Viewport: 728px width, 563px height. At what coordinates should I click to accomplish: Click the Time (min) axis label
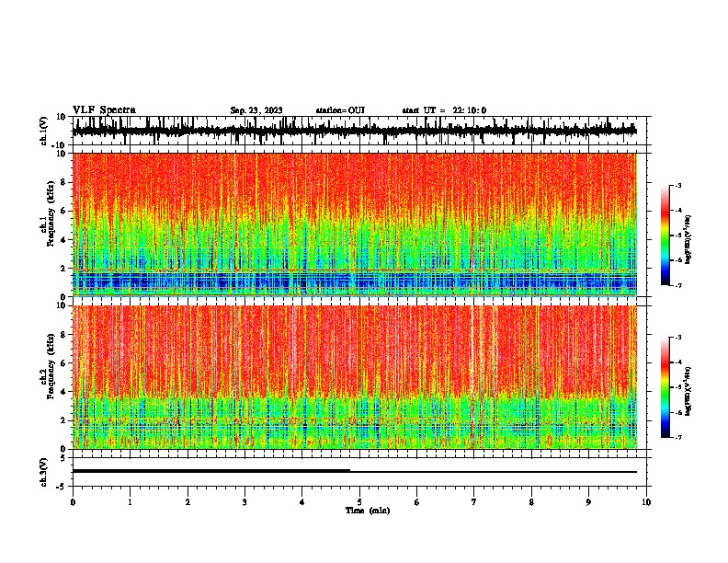(368, 511)
